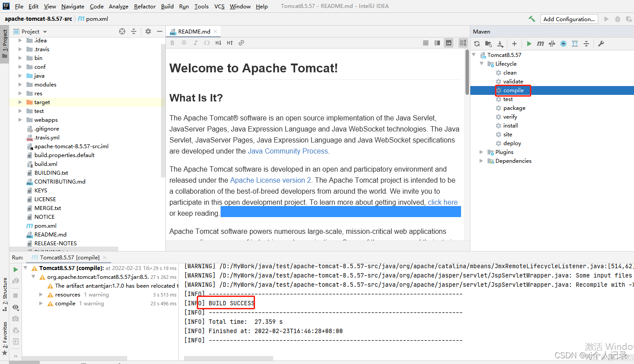
Task: Select Tomcat8.5.57 [compile] run tab
Action: pos(70,257)
